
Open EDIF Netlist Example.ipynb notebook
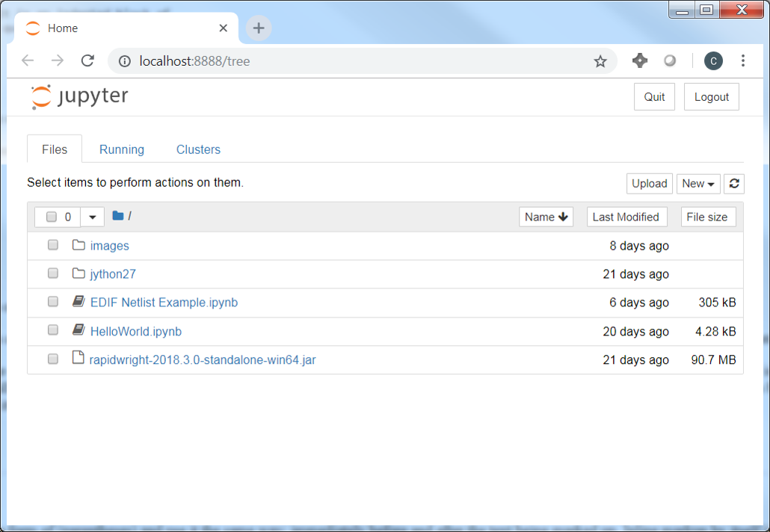(x=164, y=303)
